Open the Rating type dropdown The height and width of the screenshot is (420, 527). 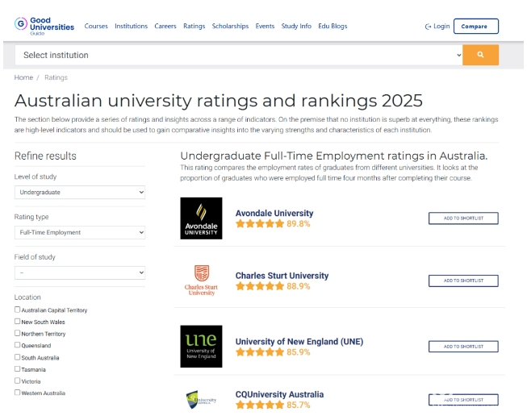tap(80, 232)
